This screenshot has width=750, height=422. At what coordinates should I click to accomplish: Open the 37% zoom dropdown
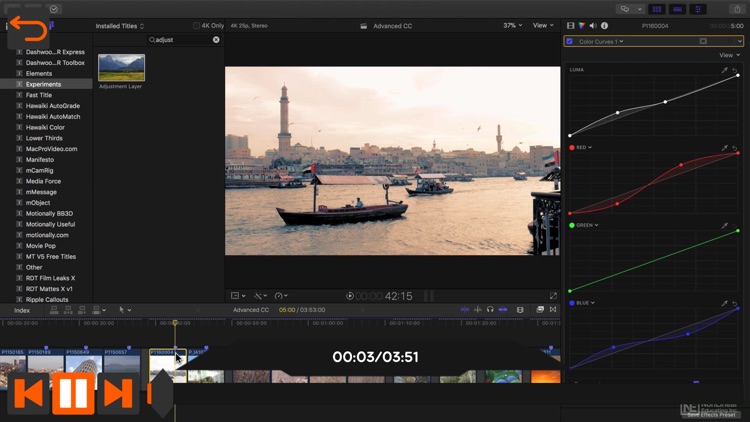click(512, 25)
